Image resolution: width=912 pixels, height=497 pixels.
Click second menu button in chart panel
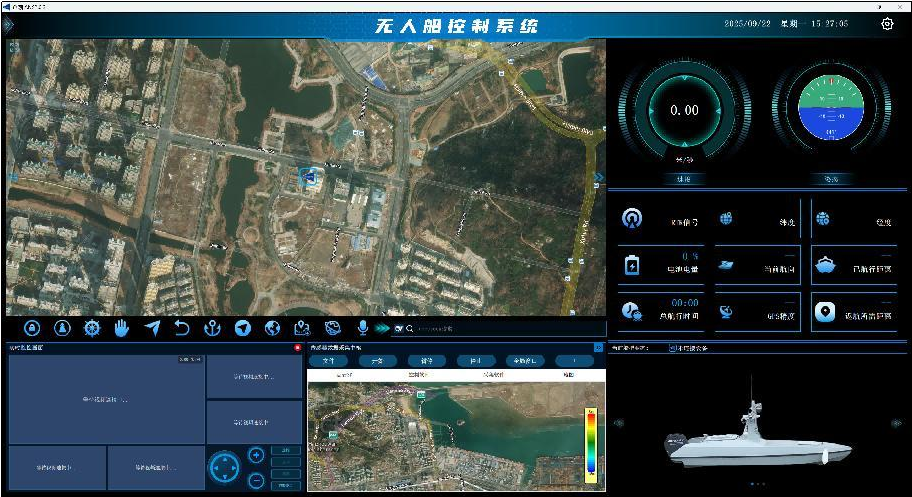coord(377,361)
